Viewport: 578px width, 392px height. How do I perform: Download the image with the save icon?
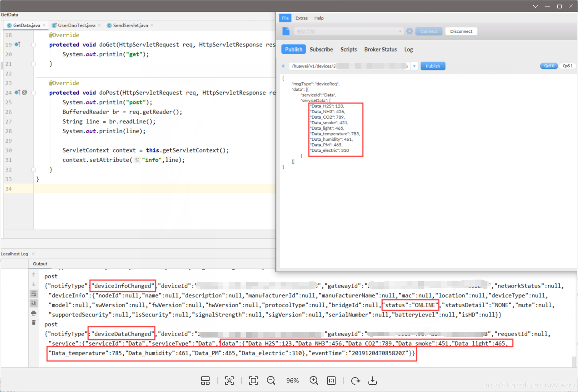tap(373, 381)
